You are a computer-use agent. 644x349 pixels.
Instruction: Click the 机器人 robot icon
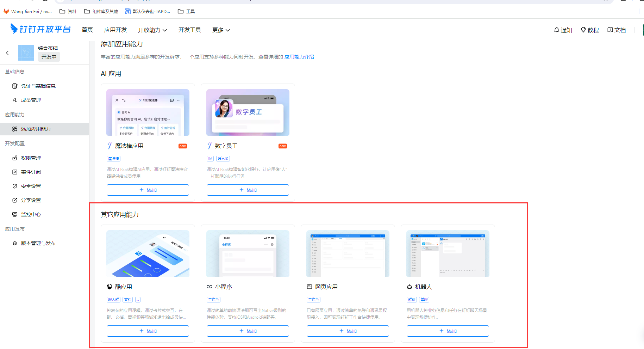[x=409, y=287]
